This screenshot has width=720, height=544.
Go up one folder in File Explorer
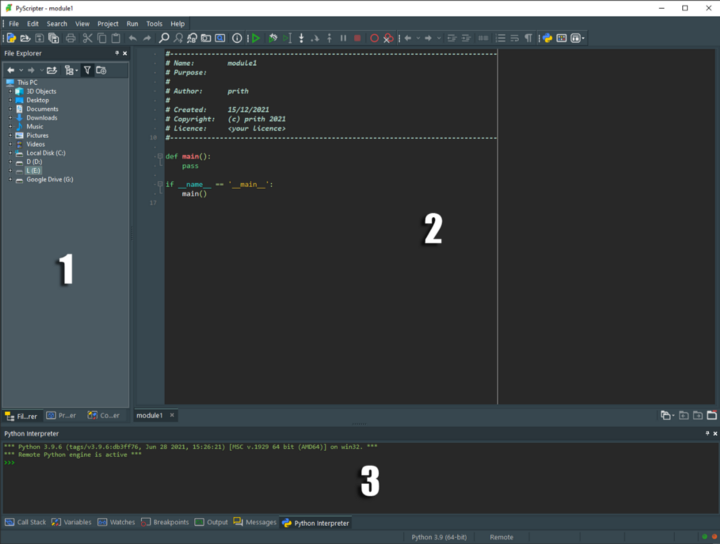coord(52,70)
